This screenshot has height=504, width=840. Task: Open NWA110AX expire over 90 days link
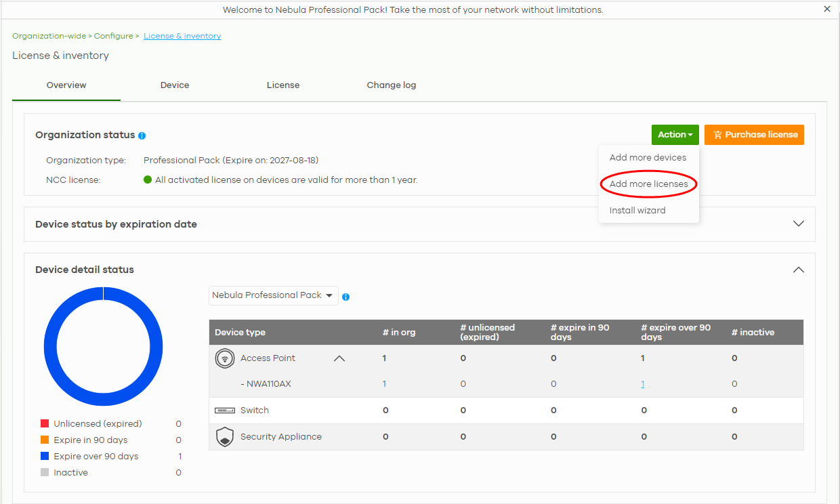(643, 384)
